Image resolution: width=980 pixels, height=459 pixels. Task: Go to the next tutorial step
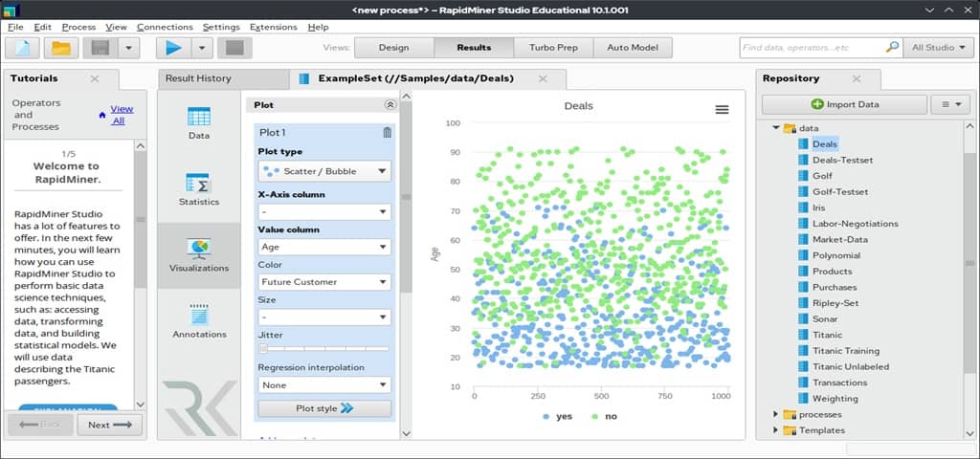109,425
